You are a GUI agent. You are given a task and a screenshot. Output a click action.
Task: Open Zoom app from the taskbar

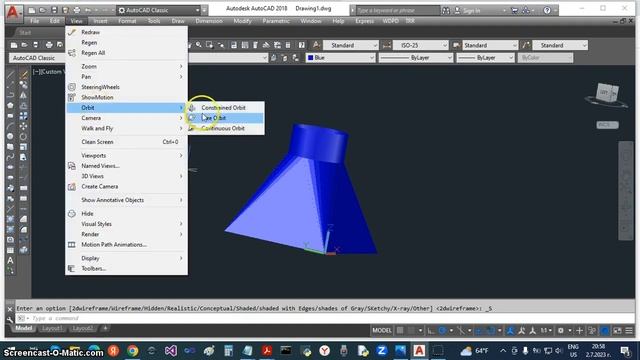[382, 351]
